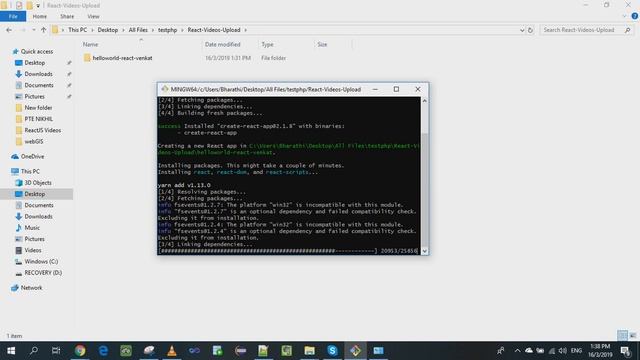640x360 pixels.
Task: Click the MINGW64 terminal title bar icon
Action: click(x=164, y=89)
